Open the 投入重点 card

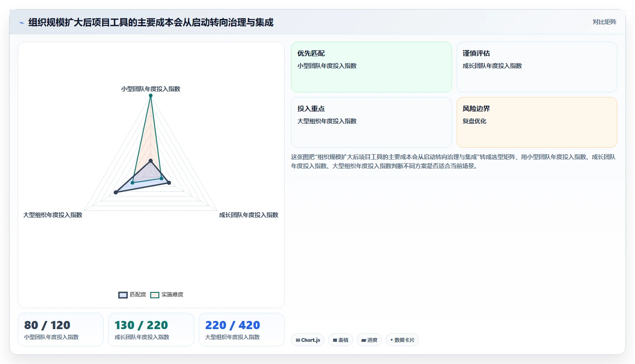coord(371,122)
